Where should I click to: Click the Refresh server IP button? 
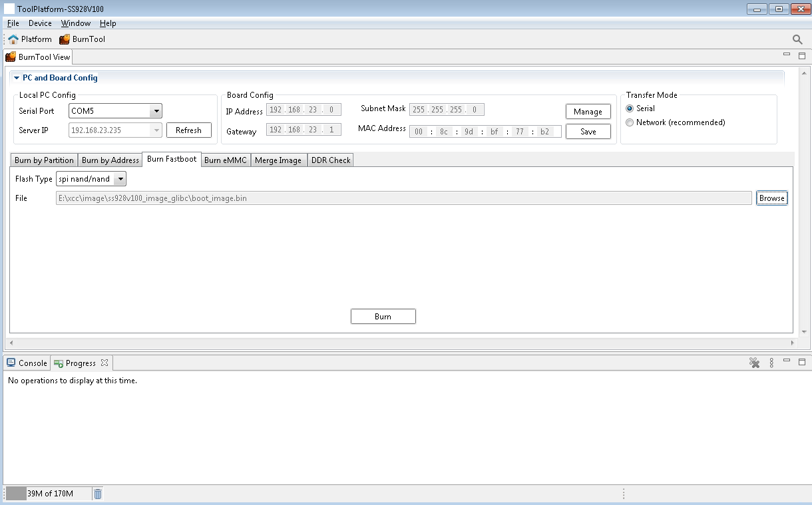click(x=188, y=130)
